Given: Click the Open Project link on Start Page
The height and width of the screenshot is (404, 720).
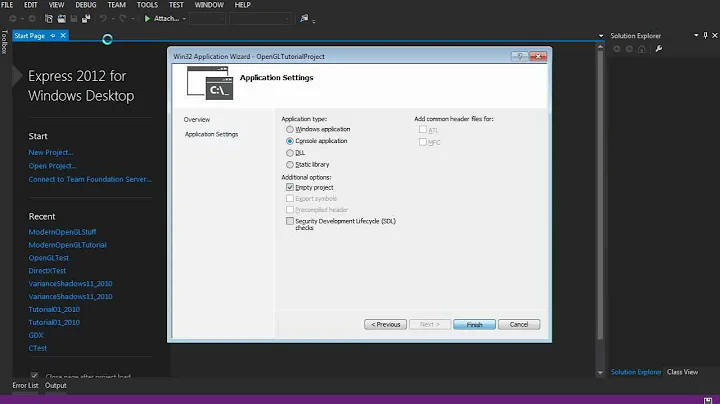Looking at the screenshot, I should 52,166.
